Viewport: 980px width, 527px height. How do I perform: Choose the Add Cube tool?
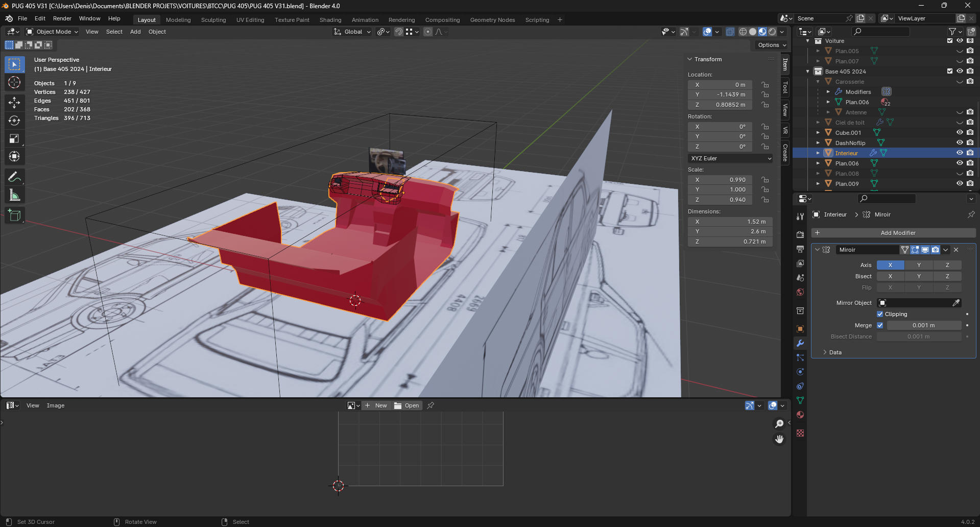14,215
